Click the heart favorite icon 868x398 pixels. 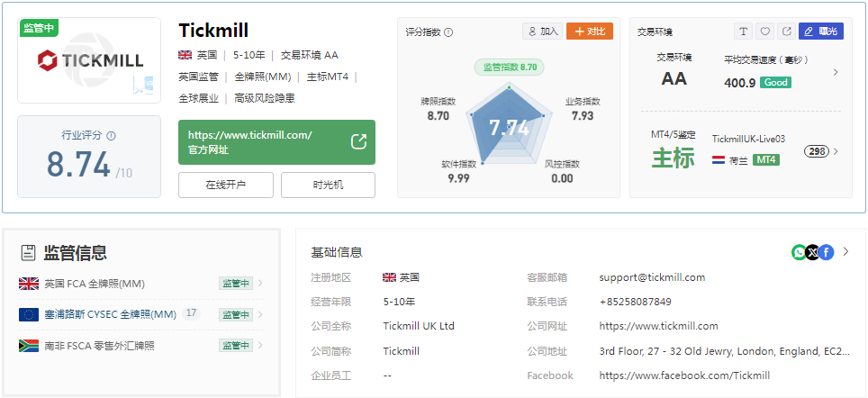click(764, 32)
